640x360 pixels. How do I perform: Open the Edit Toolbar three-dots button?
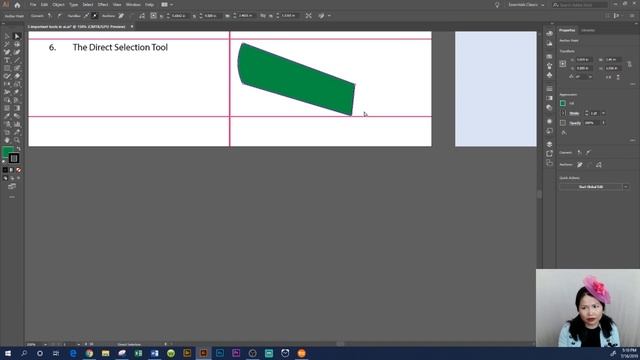[12, 197]
